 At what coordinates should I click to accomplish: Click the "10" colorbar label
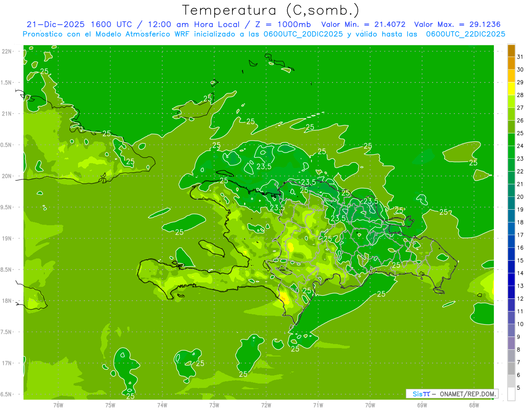[520, 324]
